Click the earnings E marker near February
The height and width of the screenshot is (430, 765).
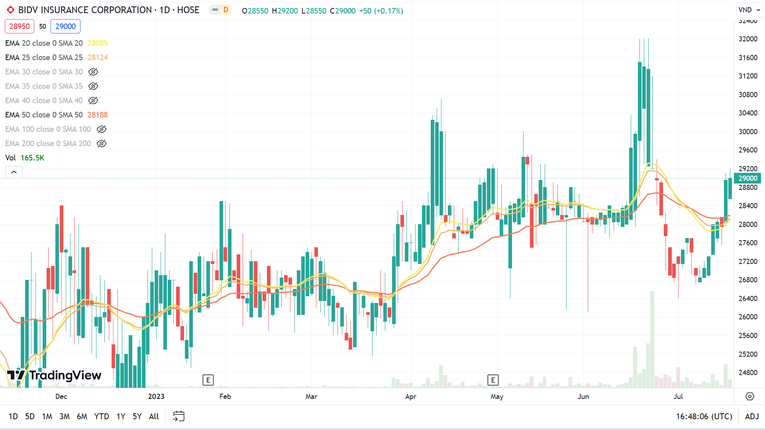coord(208,380)
